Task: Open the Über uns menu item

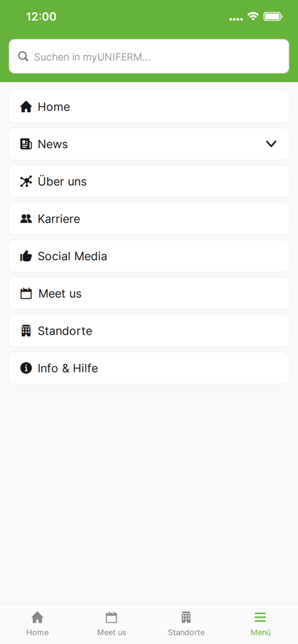Action: (149, 182)
